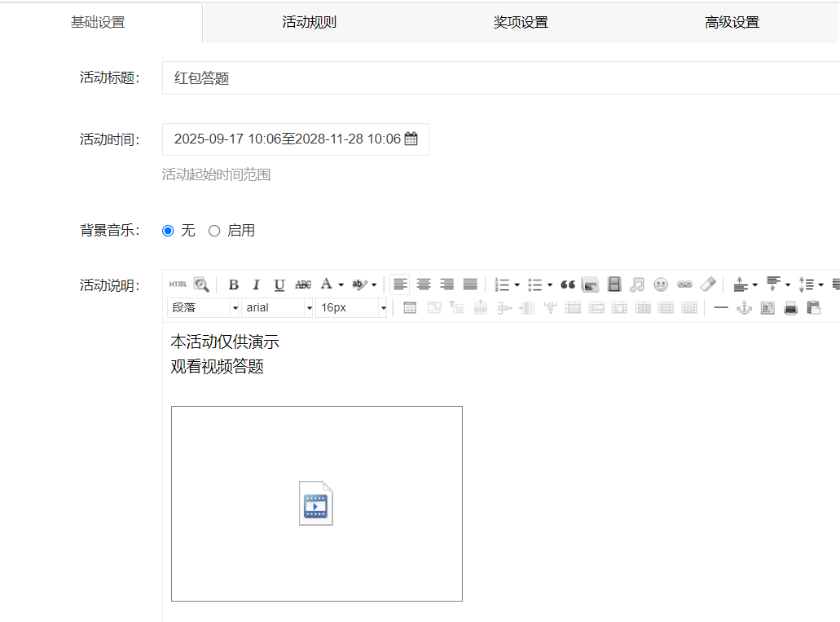Click the text 本活动仅供演示

225,342
